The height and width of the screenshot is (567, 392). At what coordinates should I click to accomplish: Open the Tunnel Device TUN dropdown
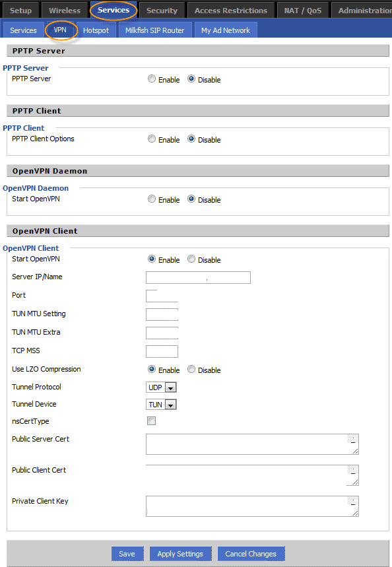[161, 404]
